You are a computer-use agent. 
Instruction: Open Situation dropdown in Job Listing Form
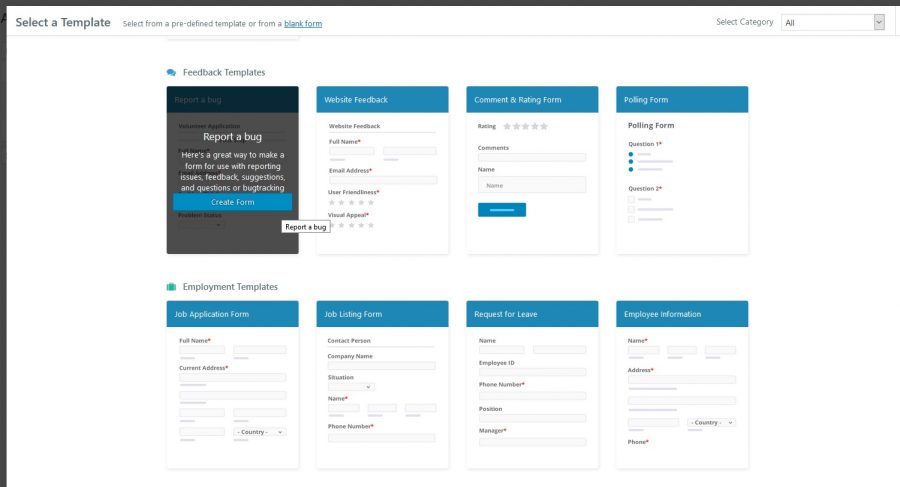click(351, 386)
